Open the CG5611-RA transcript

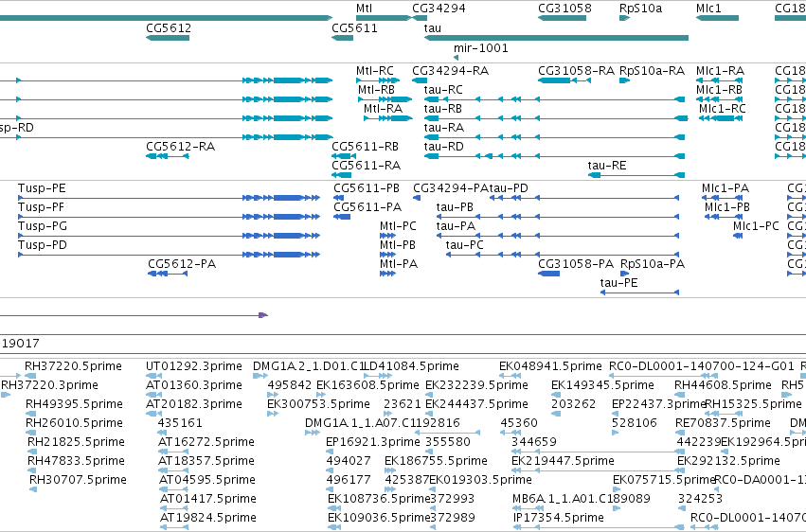341,175
